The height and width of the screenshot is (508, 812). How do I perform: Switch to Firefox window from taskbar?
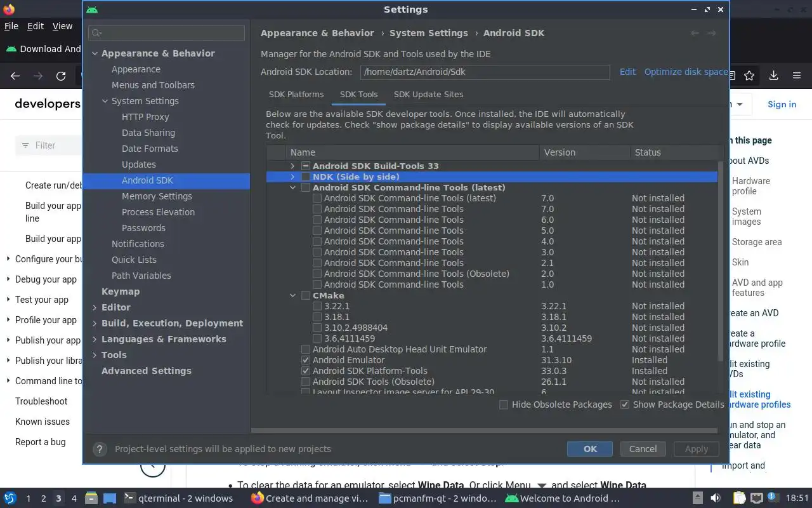click(311, 498)
